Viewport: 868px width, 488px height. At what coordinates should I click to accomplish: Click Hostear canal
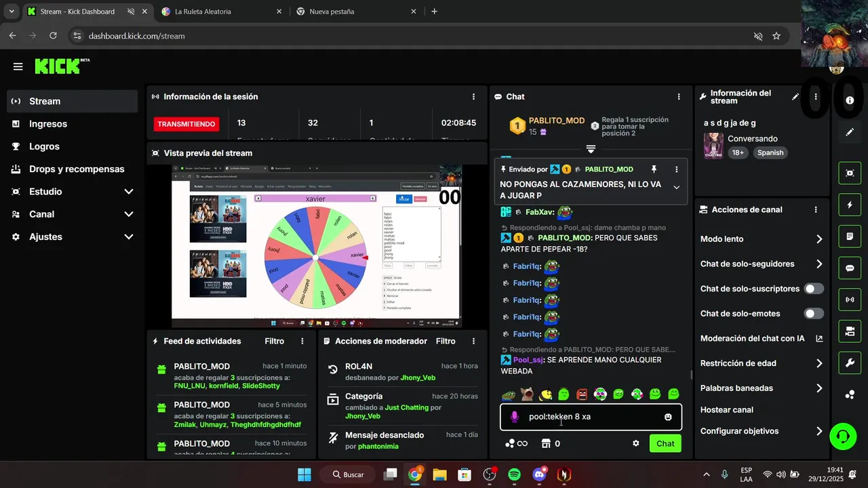[x=727, y=410]
